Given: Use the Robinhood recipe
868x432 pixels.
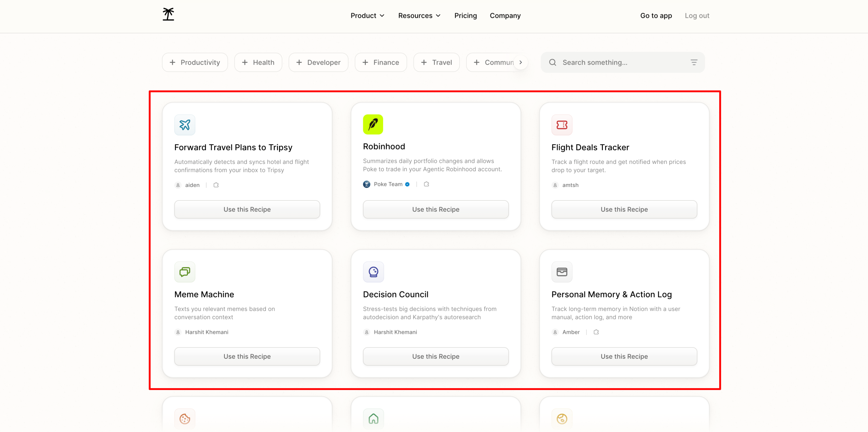Looking at the screenshot, I should 436,209.
